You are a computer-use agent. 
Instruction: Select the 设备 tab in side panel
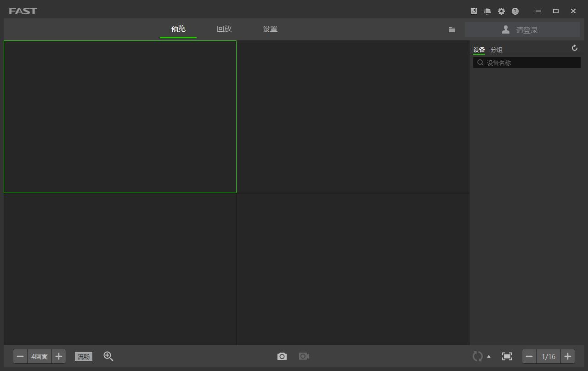tap(479, 50)
